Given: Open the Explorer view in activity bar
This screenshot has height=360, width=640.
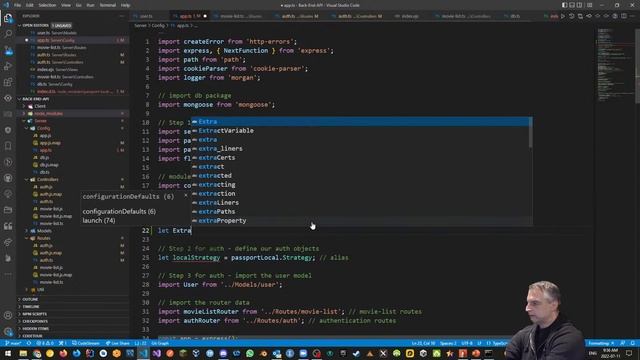Looking at the screenshot, I should coord(8,18).
